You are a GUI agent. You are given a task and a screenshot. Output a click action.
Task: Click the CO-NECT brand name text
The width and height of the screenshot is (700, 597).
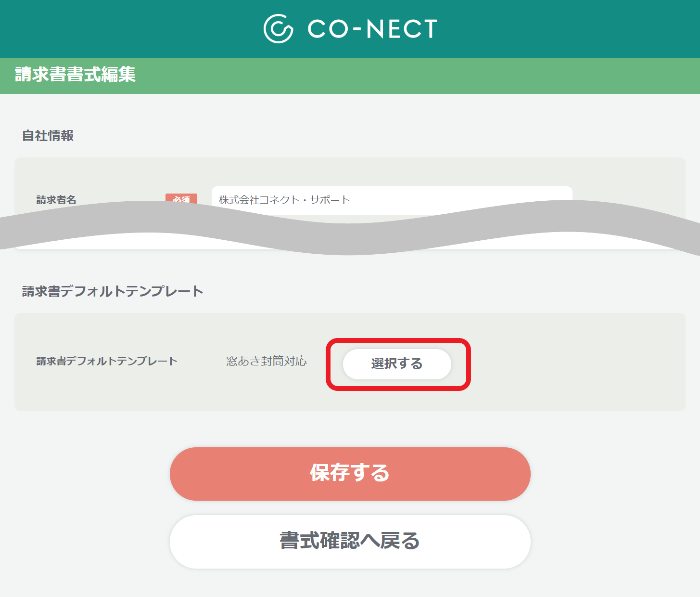click(372, 29)
